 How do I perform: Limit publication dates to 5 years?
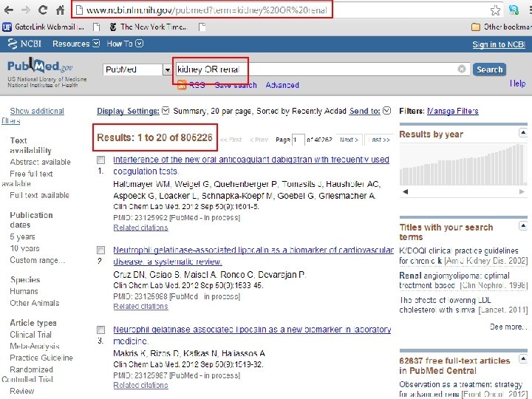pos(22,237)
